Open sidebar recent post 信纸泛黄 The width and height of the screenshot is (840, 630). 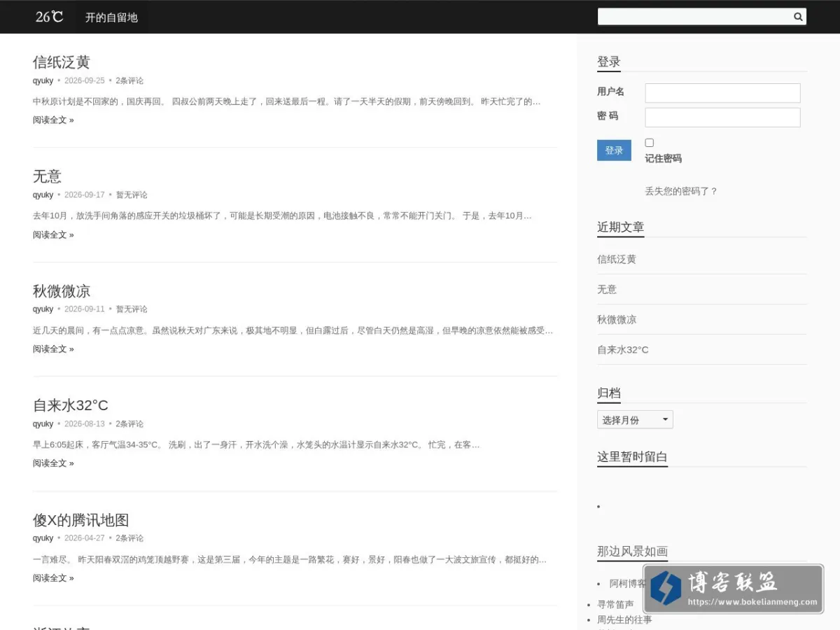click(617, 259)
